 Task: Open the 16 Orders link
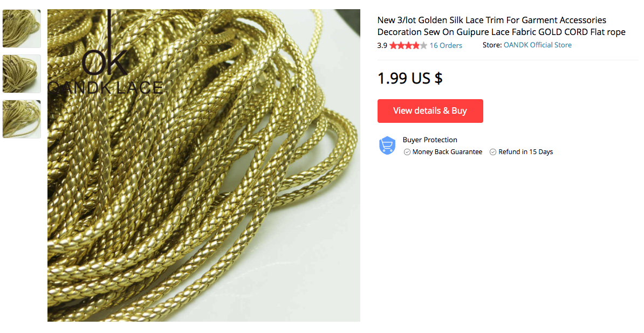coord(446,46)
